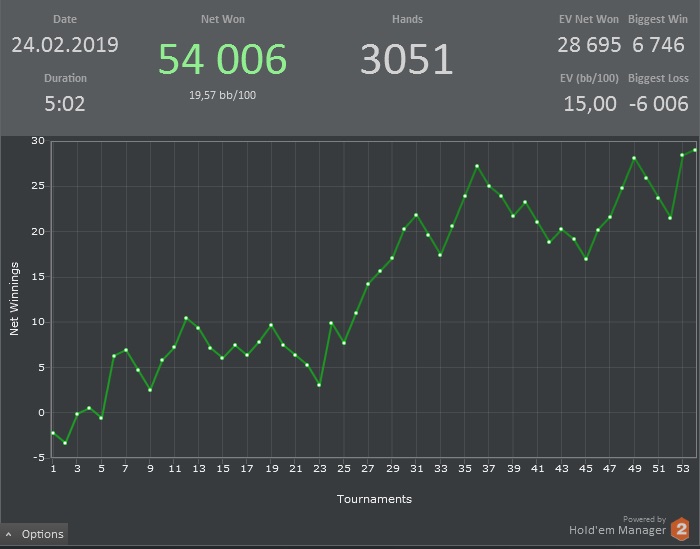Click the Net Won value 54 006
700x549 pixels.
(x=222, y=59)
